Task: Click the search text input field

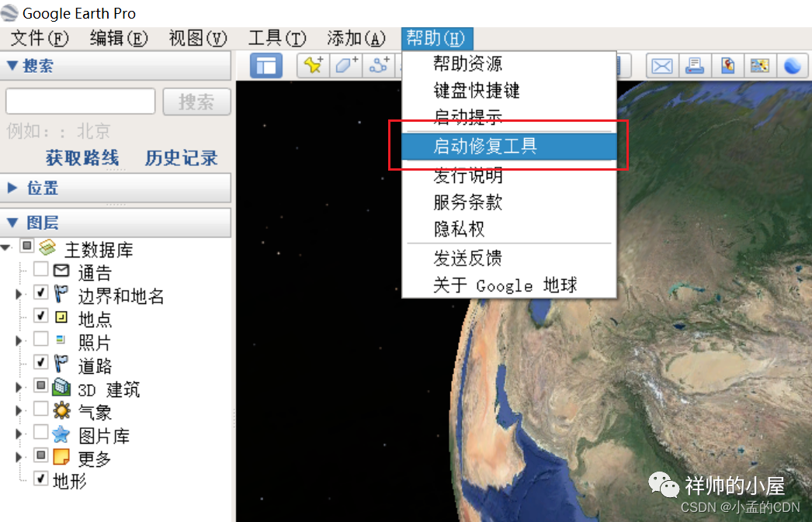Action: click(x=80, y=101)
